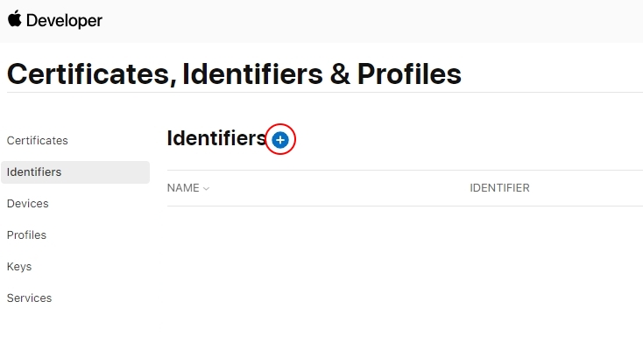
Task: Click the Apple logo icon
Action: pos(14,19)
